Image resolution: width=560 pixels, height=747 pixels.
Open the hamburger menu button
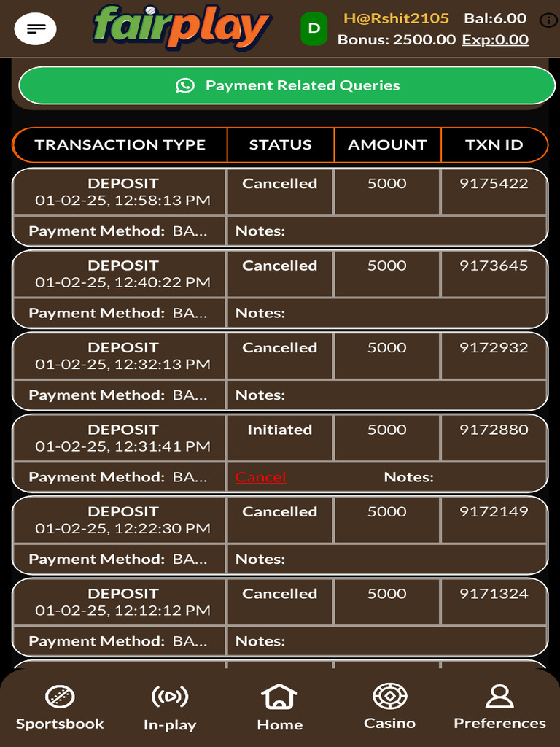[35, 28]
